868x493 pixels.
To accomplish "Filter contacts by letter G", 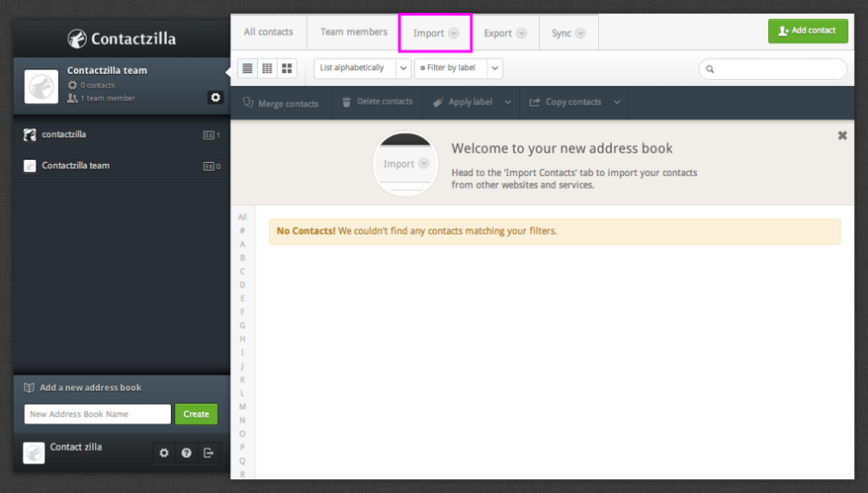I will click(x=242, y=325).
